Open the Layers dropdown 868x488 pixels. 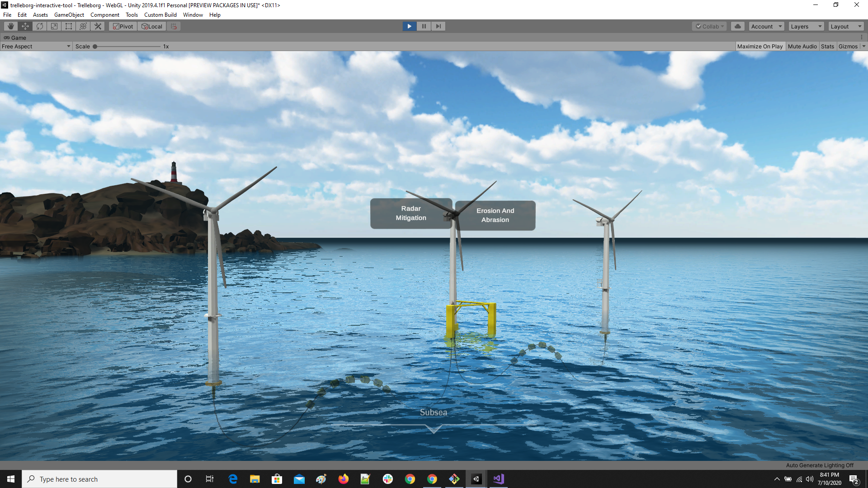[x=806, y=26]
